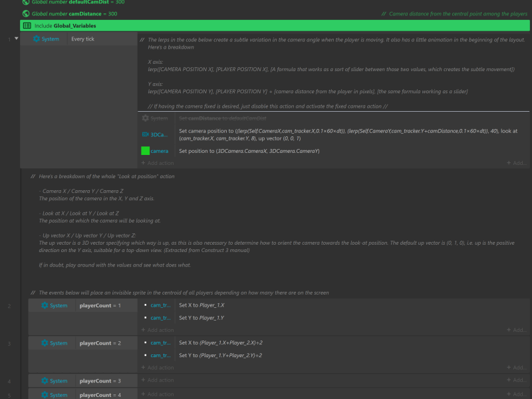Click right-side Add... link in playerCount = 3 event
Image resolution: width=532 pixels, height=399 pixels.
point(517,380)
